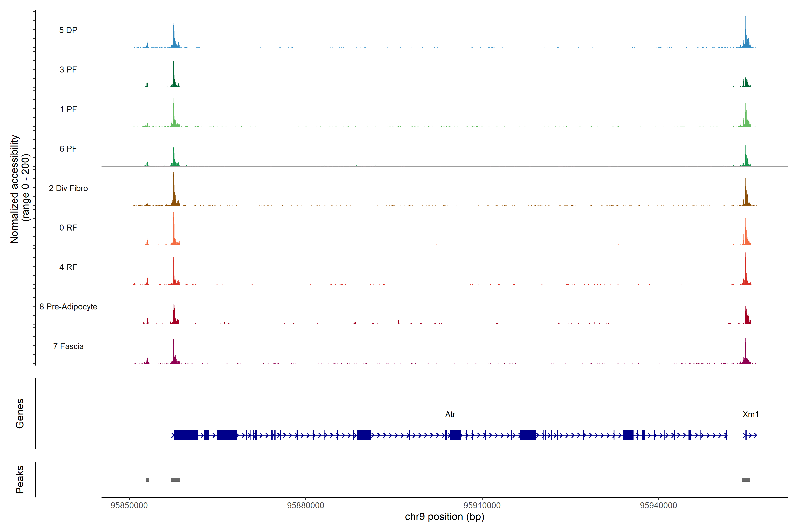
Task: Click the Xrn1 gene name label
Action: click(750, 414)
